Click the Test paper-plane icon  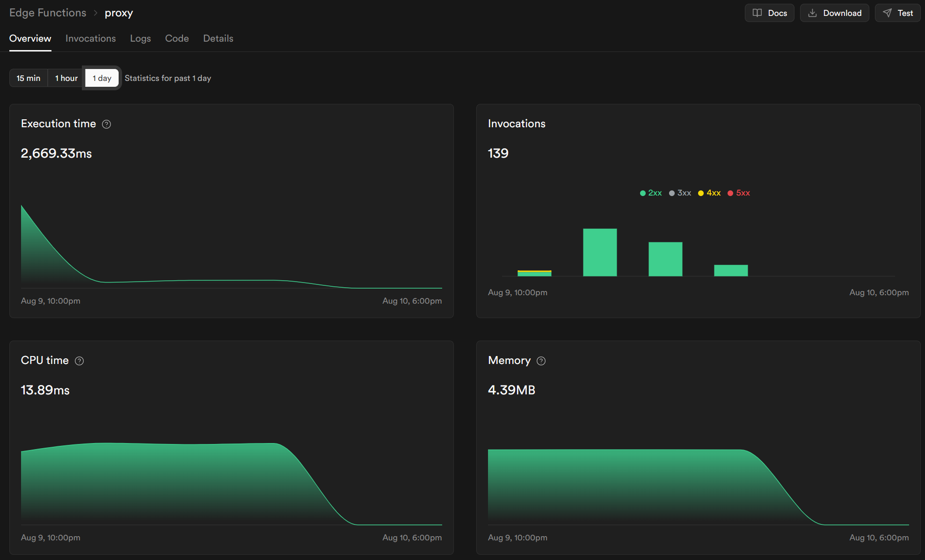click(887, 13)
